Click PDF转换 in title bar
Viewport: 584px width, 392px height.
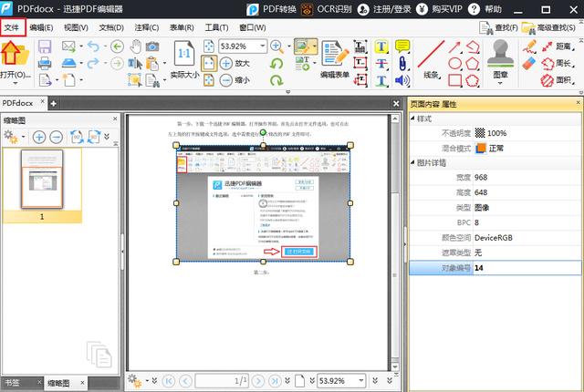(272, 9)
